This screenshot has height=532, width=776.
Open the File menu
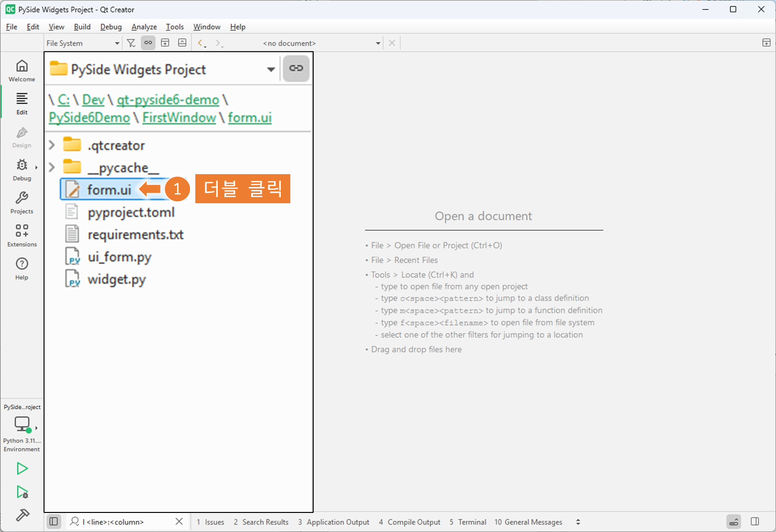tap(11, 27)
